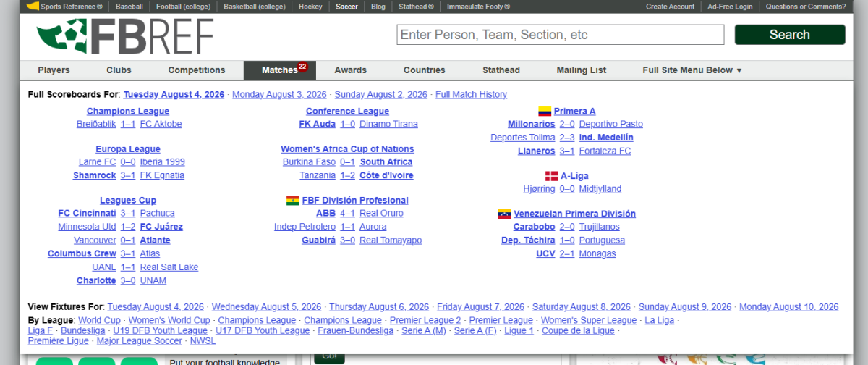Open Full Match History
Image resolution: width=868 pixels, height=365 pixels.
tap(471, 95)
